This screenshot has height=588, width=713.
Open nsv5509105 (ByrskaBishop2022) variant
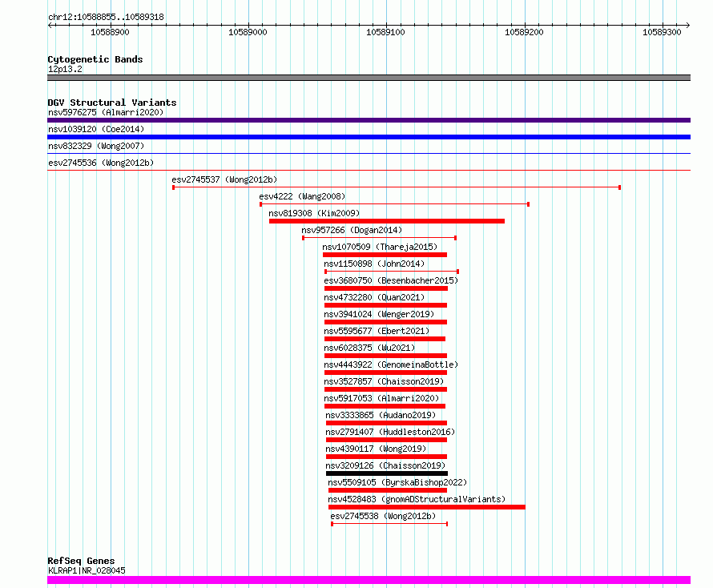point(397,482)
